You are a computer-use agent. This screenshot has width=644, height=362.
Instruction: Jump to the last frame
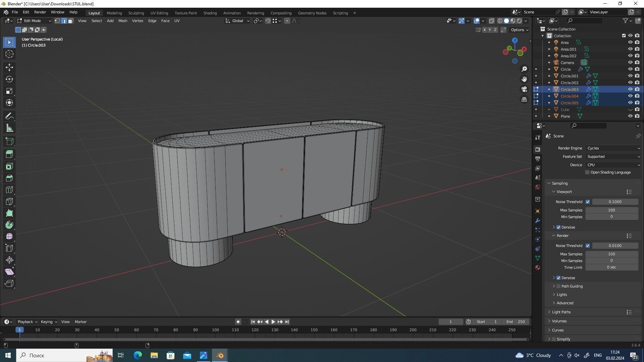click(287, 322)
